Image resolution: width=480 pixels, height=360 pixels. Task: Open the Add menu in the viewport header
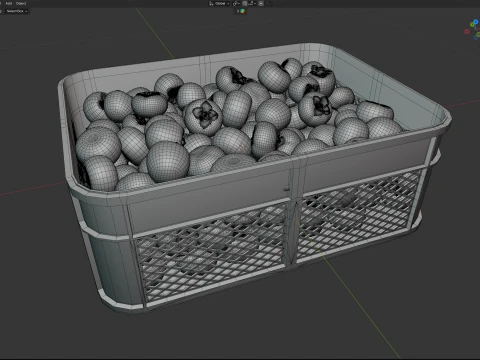[x=9, y=3]
